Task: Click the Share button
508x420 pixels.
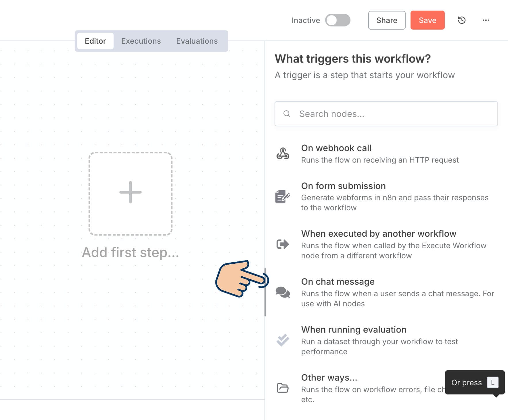Action: (x=387, y=20)
